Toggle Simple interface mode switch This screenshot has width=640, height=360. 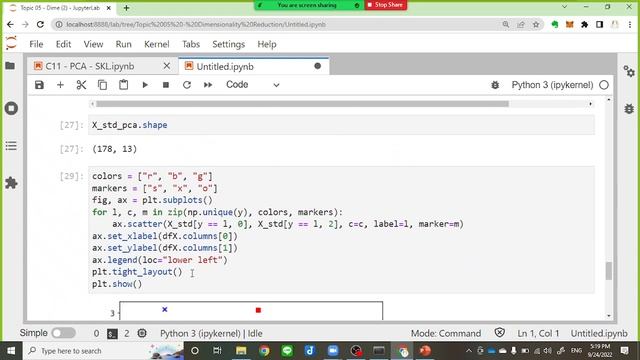coord(63,333)
